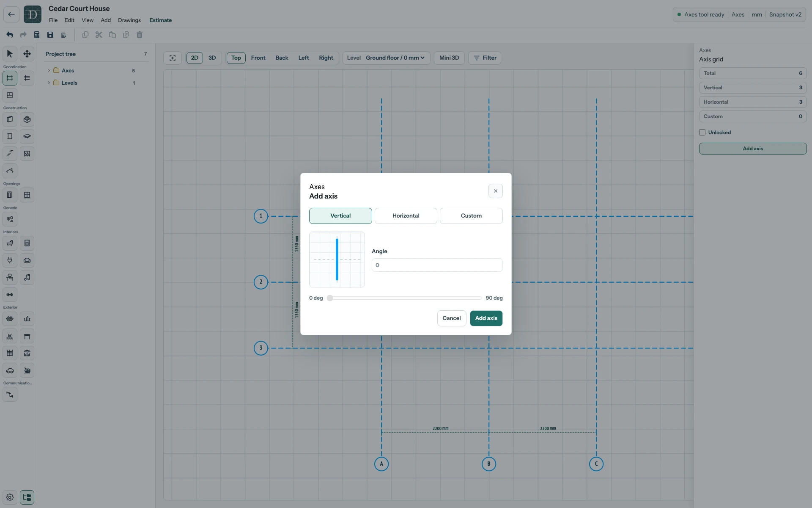This screenshot has height=508, width=812.
Task: Select the Front view
Action: (x=258, y=58)
